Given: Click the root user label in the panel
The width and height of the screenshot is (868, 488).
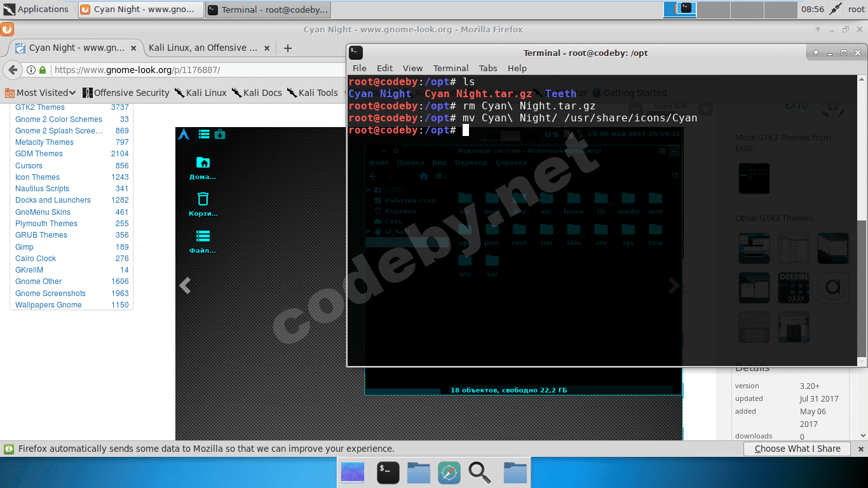Looking at the screenshot, I should (856, 10).
